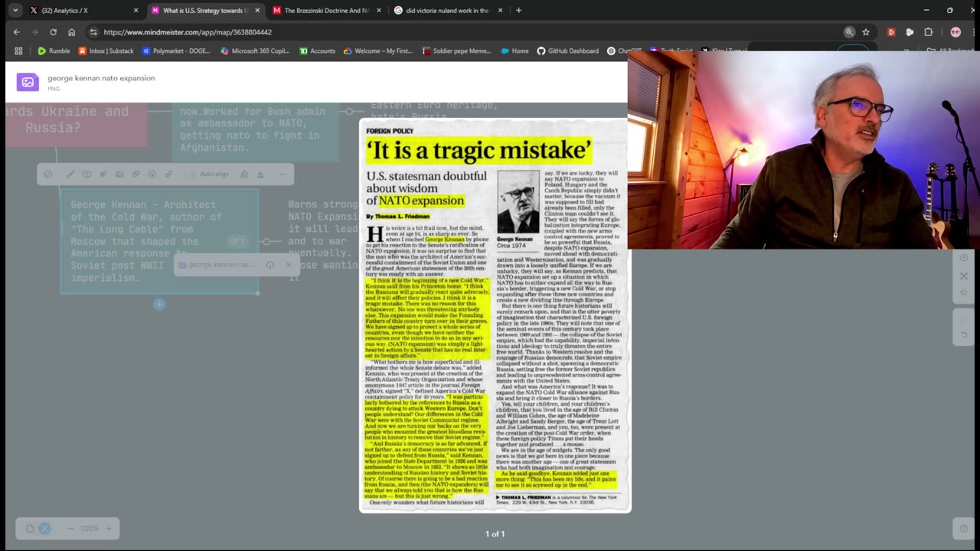980x551 pixels.
Task: Select the What is U.S. Strategy tab
Action: pos(205,11)
